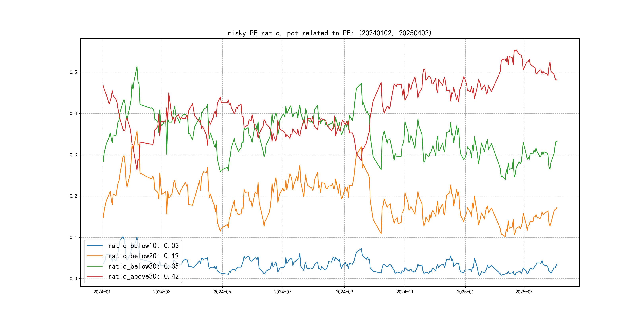Click the orange ratio_below20 legend line swatch

(x=94, y=256)
